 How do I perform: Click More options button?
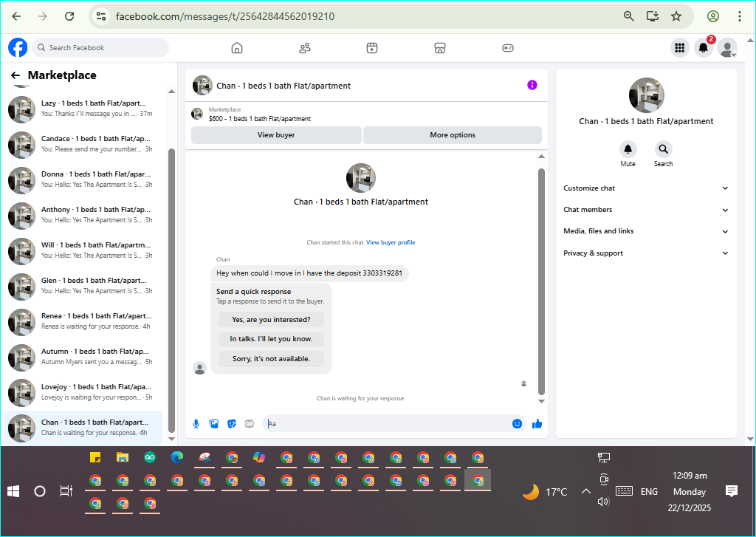(453, 135)
